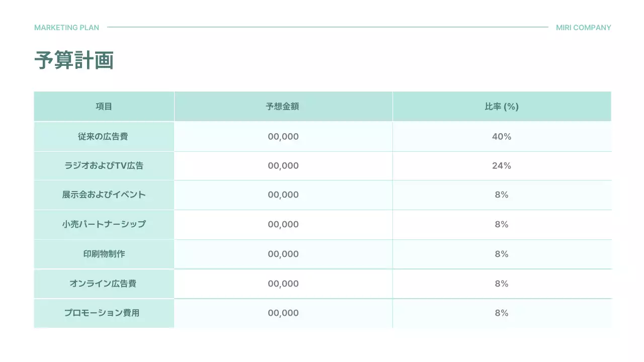Click the amount cell for オンライン広告費
This screenshot has width=644, height=362.
[283, 284]
